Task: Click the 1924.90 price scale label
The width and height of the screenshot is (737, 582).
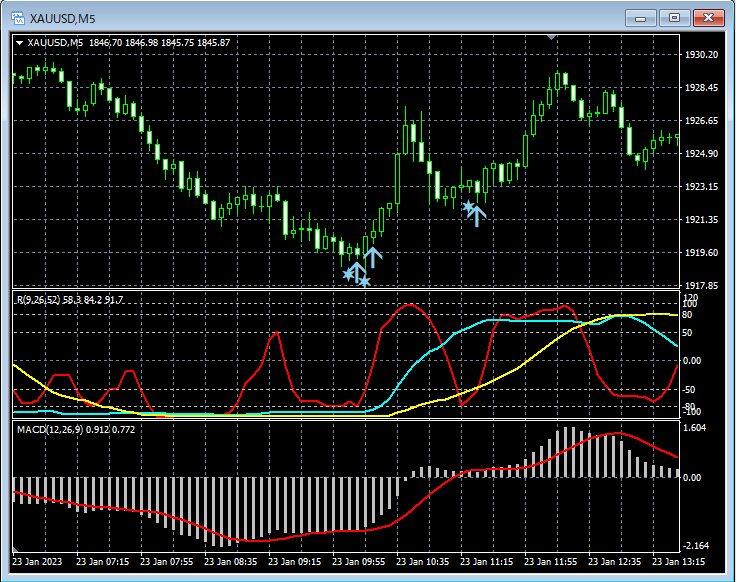Action: pos(701,154)
